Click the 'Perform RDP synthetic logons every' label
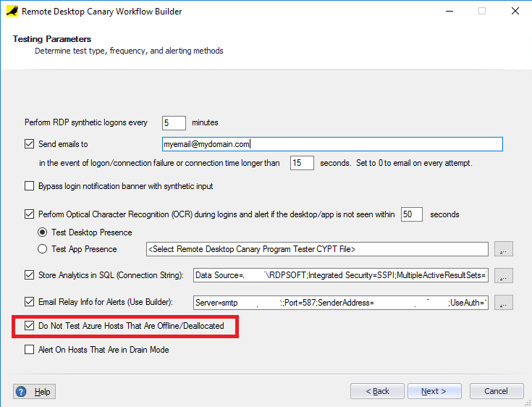 (86, 122)
